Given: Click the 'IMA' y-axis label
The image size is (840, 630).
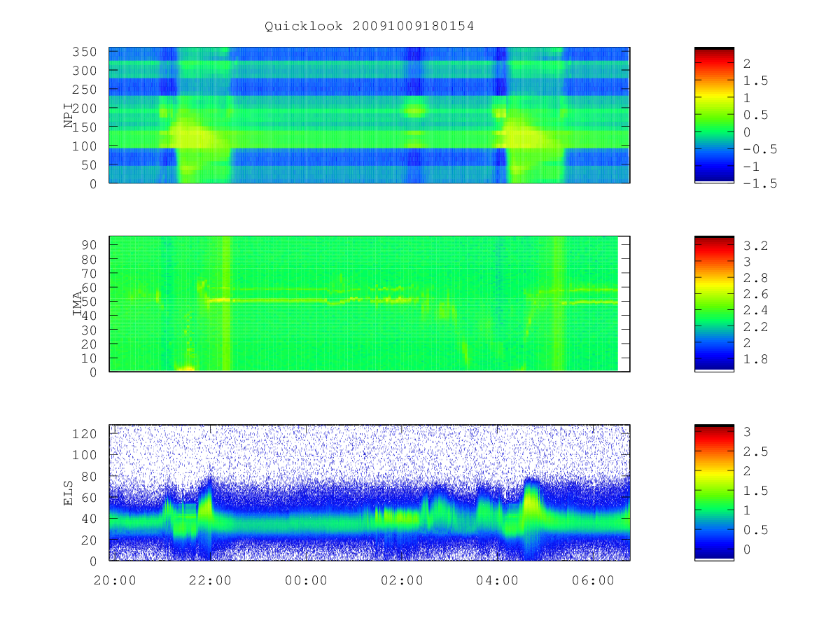Looking at the screenshot, I should click(77, 304).
